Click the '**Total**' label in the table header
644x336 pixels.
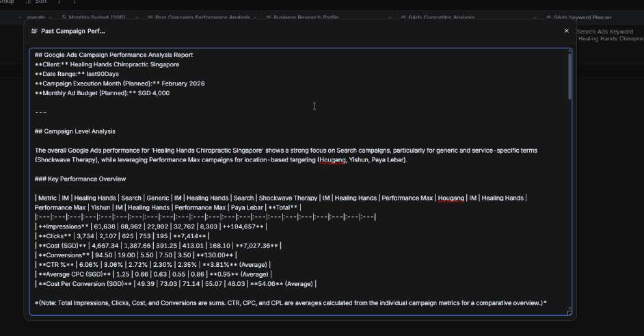[282, 207]
